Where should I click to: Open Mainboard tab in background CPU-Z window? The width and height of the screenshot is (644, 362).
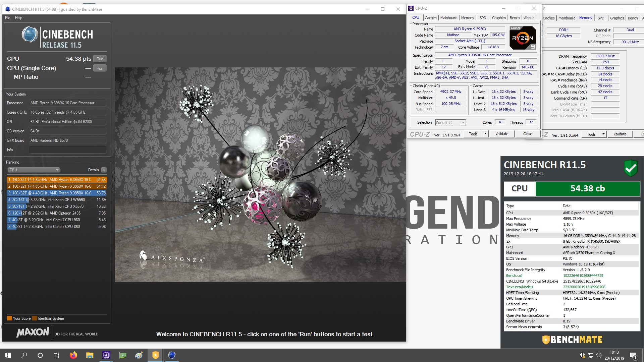pyautogui.click(x=567, y=18)
